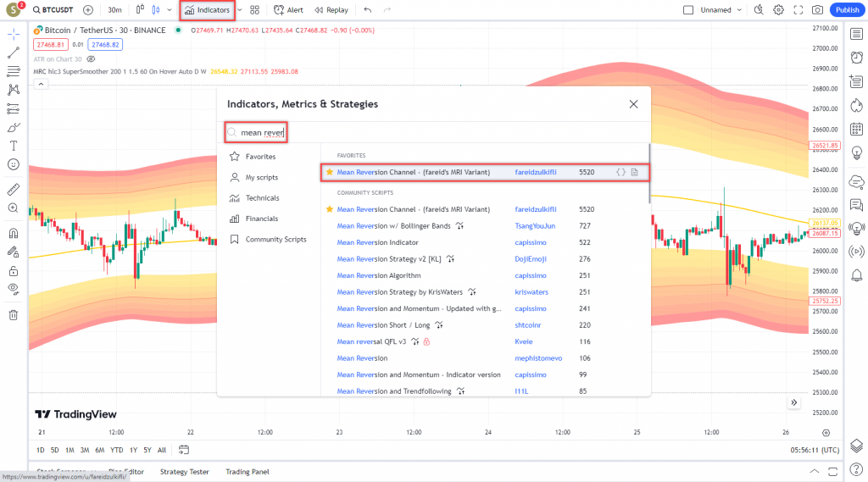This screenshot has width=868, height=482.
Task: Open Mean Reversion Indicator script
Action: click(x=377, y=242)
